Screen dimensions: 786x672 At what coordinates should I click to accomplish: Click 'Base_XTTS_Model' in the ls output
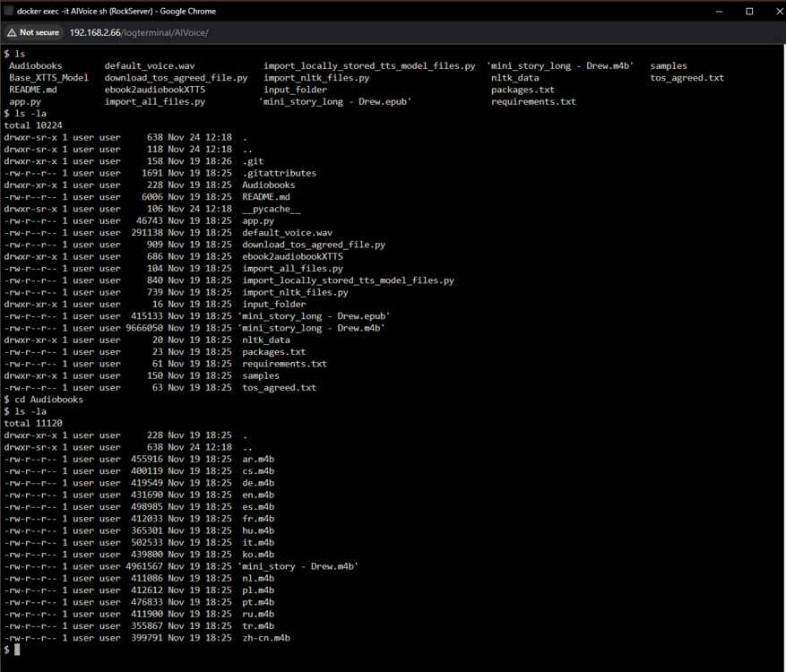48,78
